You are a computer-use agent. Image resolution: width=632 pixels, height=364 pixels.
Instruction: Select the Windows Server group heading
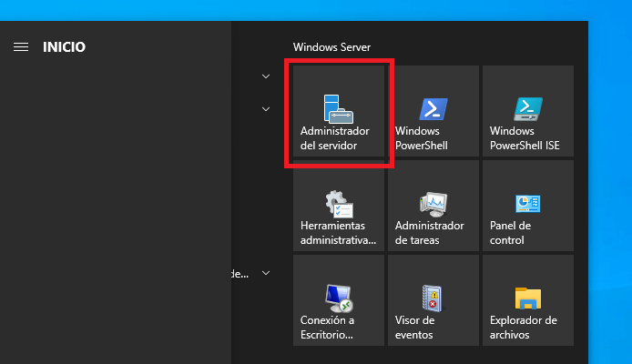(x=331, y=47)
